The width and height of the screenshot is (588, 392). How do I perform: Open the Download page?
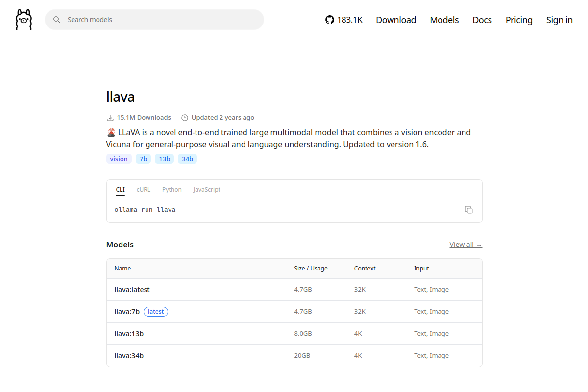click(396, 20)
